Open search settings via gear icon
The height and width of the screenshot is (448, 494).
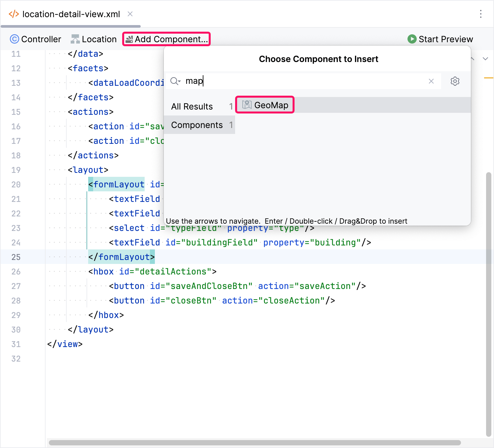pos(455,81)
